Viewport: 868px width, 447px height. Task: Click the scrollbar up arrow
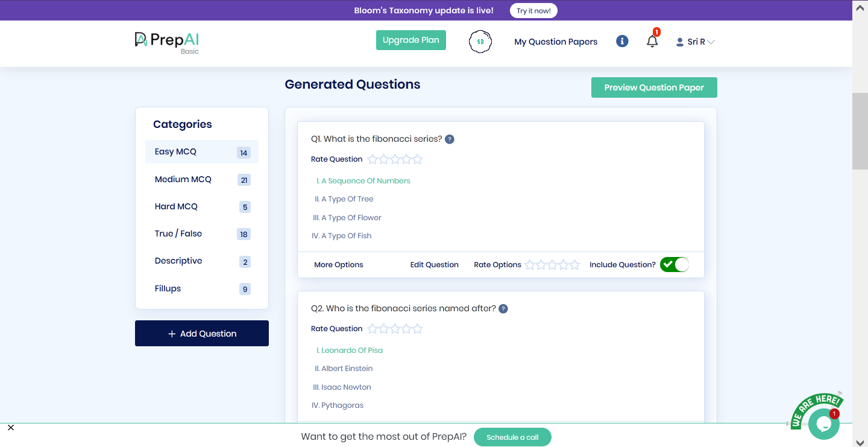pyautogui.click(x=860, y=8)
